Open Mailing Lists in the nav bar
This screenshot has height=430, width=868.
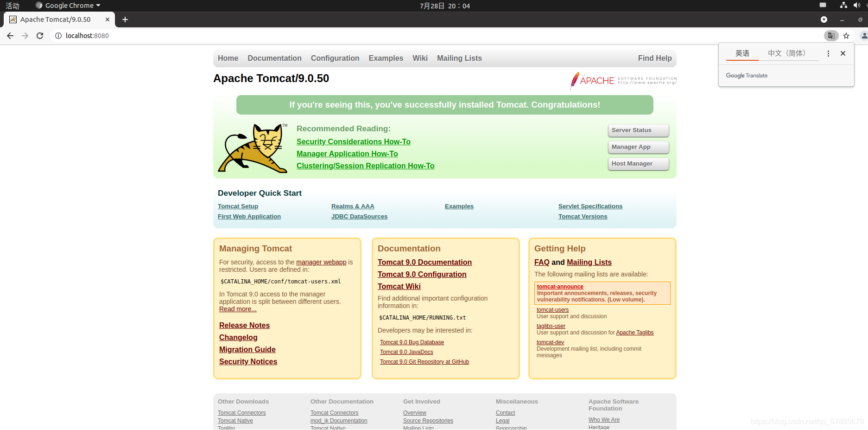coord(459,58)
